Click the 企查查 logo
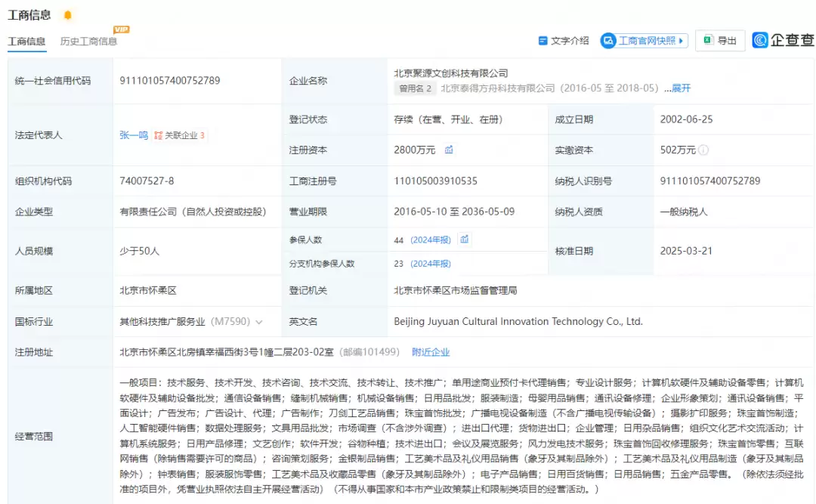Viewport: 816px width, 504px height. (x=783, y=40)
